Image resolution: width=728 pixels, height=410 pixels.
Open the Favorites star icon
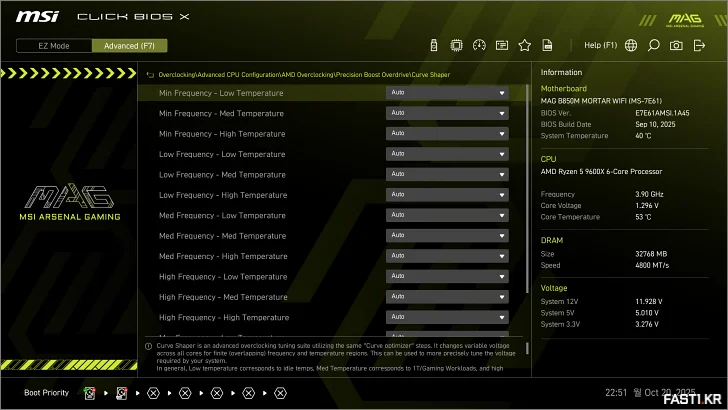point(525,46)
